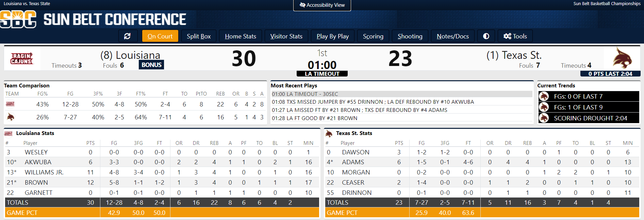Open the Tools gears menu
Image resolution: width=644 pixels, height=220 pixels.
pos(515,36)
